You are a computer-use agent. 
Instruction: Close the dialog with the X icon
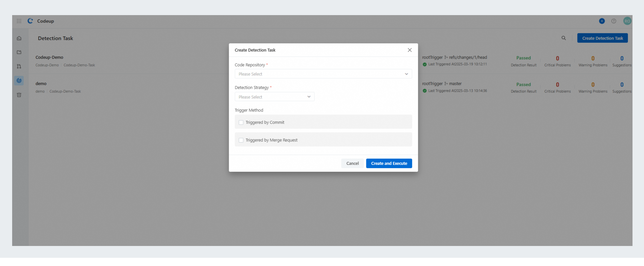tap(410, 50)
